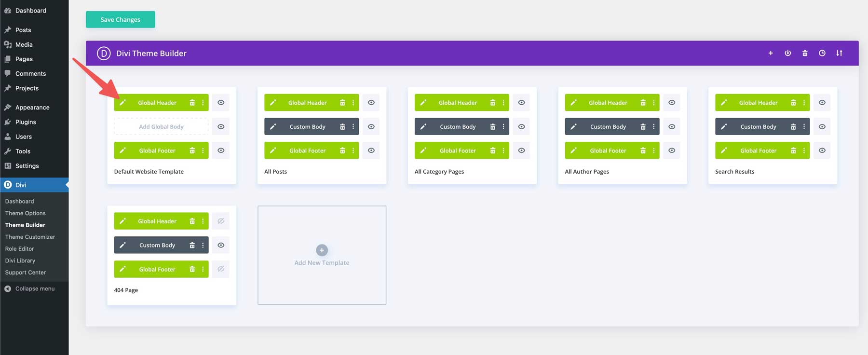The width and height of the screenshot is (868, 355).
Task: Open Role Editor link in sidebar
Action: (20, 249)
